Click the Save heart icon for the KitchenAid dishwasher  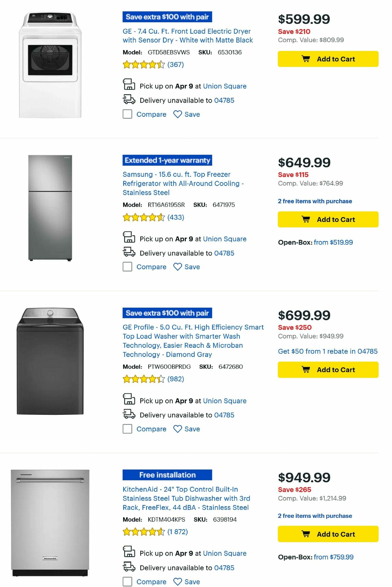coord(177,582)
